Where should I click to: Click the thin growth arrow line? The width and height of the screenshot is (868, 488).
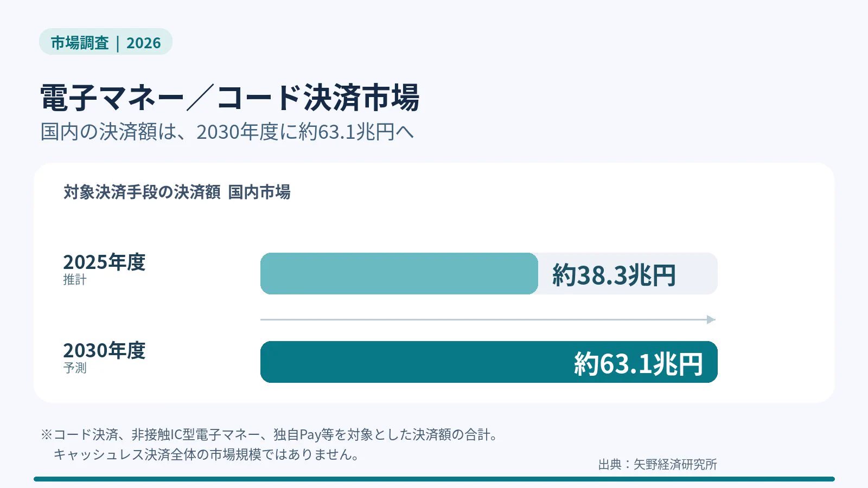(x=483, y=319)
